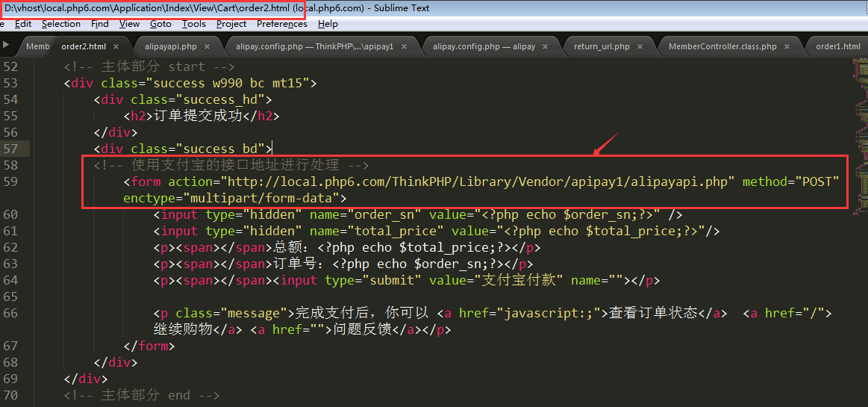Click line number 59 in the gutter
This screenshot has width=868, height=407.
pos(10,181)
